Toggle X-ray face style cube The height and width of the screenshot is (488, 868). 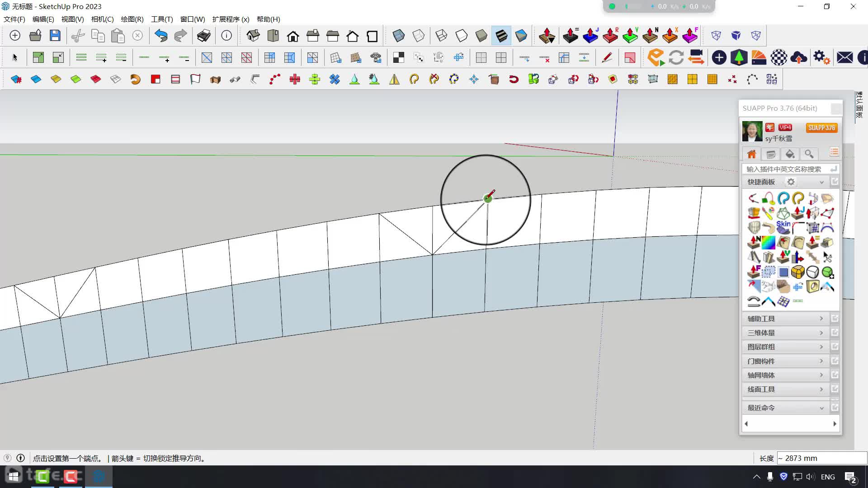(x=399, y=36)
